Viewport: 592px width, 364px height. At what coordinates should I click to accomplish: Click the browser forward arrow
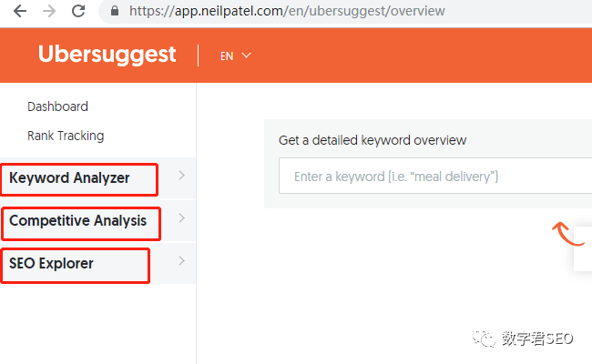(49, 11)
